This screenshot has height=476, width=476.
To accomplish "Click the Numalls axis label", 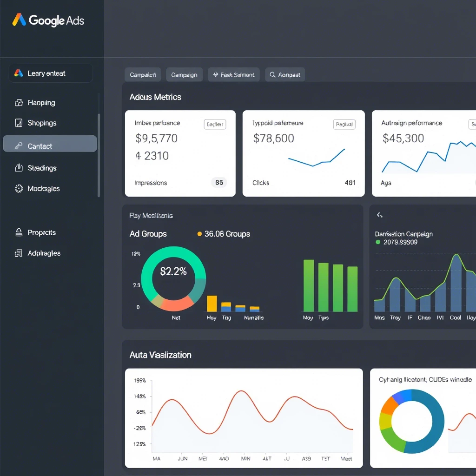I will pyautogui.click(x=254, y=317).
